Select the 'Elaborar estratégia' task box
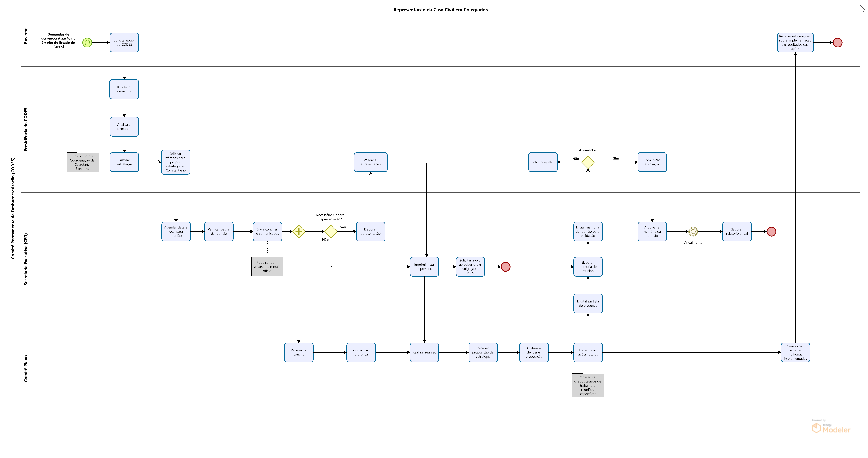The height and width of the screenshot is (458, 868). [124, 162]
